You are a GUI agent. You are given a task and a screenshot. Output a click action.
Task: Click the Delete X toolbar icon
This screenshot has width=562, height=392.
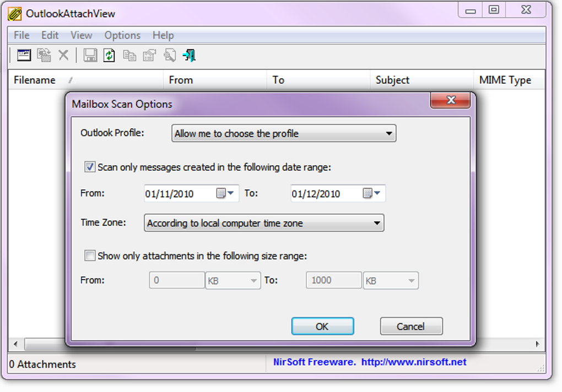point(63,55)
